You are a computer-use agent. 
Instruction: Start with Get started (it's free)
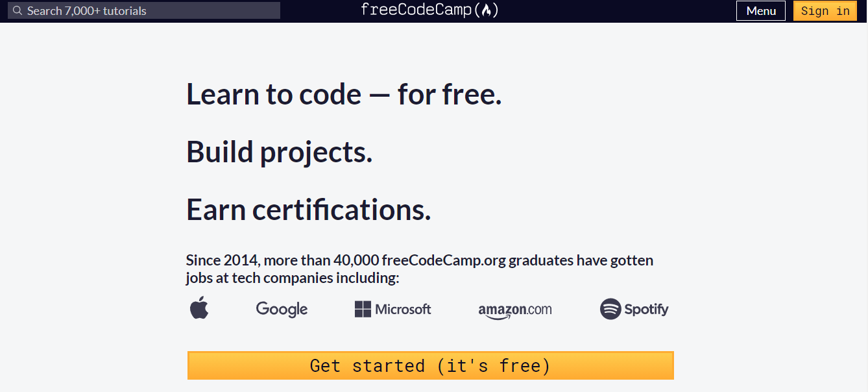tap(431, 365)
